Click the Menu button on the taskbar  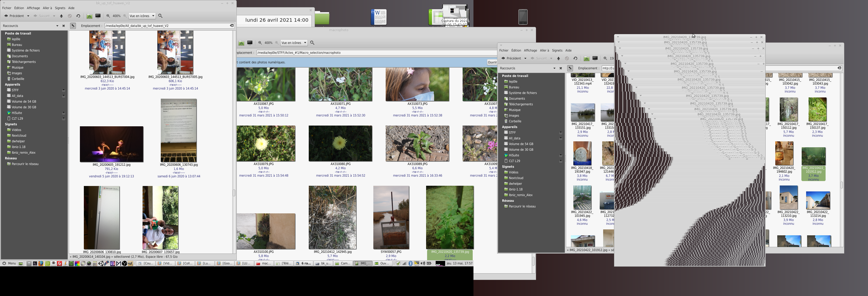point(9,264)
